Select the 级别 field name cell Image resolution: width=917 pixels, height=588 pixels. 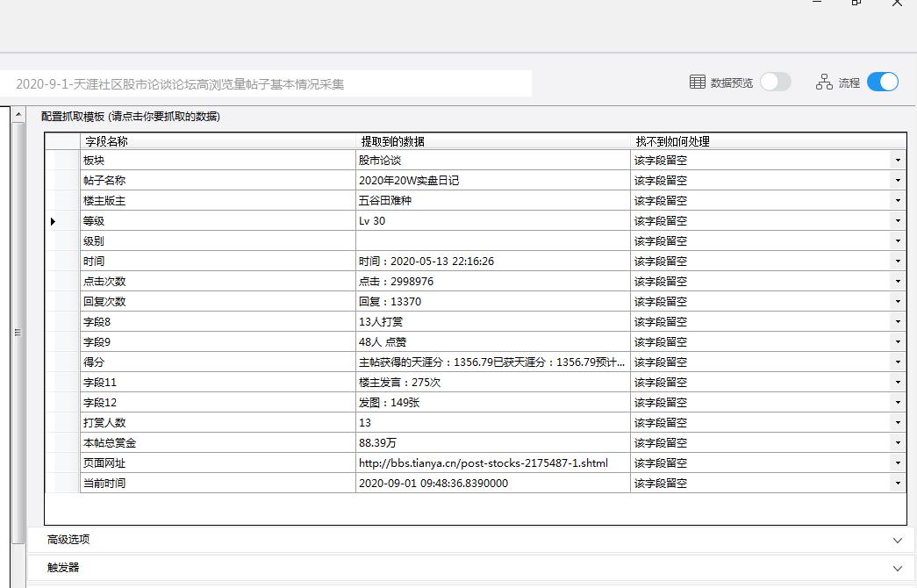tap(218, 241)
